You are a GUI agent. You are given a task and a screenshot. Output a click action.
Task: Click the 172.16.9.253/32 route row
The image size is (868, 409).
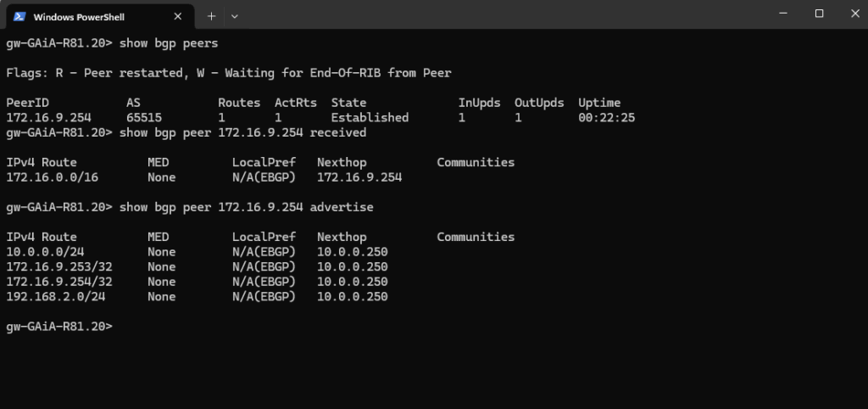coord(197,266)
